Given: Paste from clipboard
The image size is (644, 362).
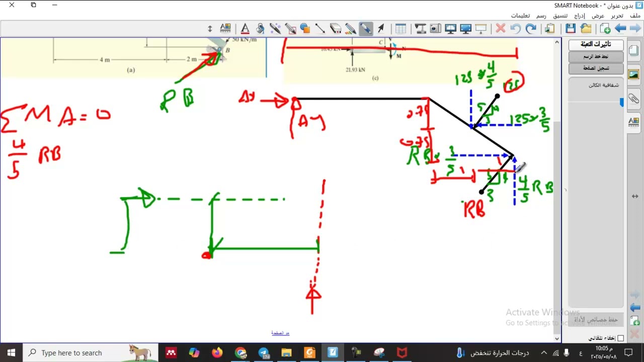Looking at the screenshot, I should click(x=550, y=29).
